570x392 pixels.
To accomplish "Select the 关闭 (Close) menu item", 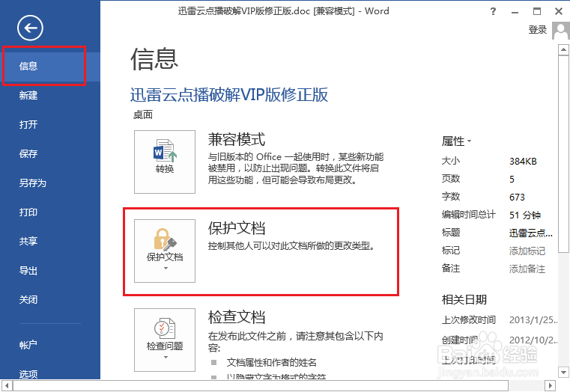I will tap(50, 299).
